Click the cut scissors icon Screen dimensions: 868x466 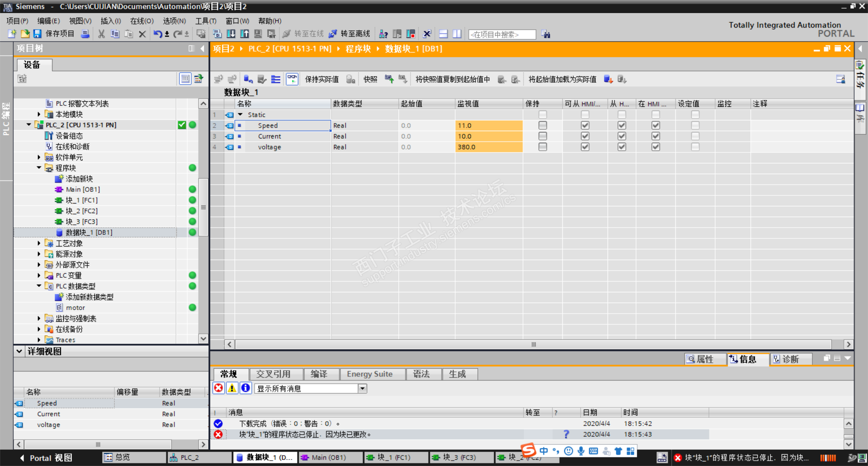[x=102, y=34]
